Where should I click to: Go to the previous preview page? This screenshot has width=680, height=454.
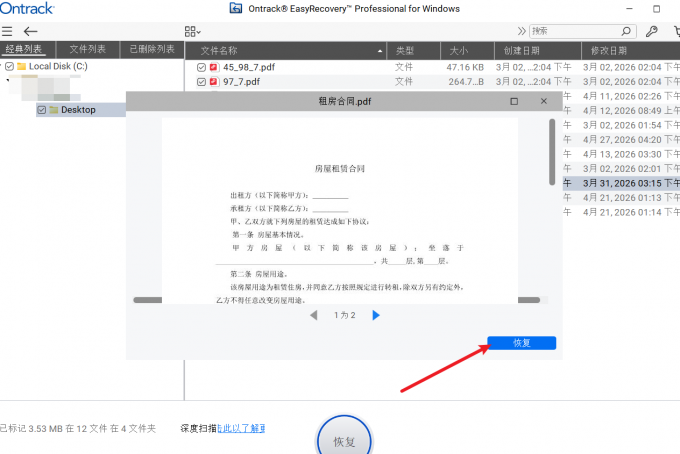point(314,315)
